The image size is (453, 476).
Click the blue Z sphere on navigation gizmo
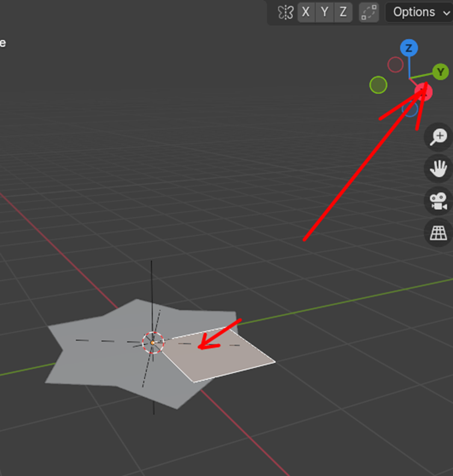(408, 48)
